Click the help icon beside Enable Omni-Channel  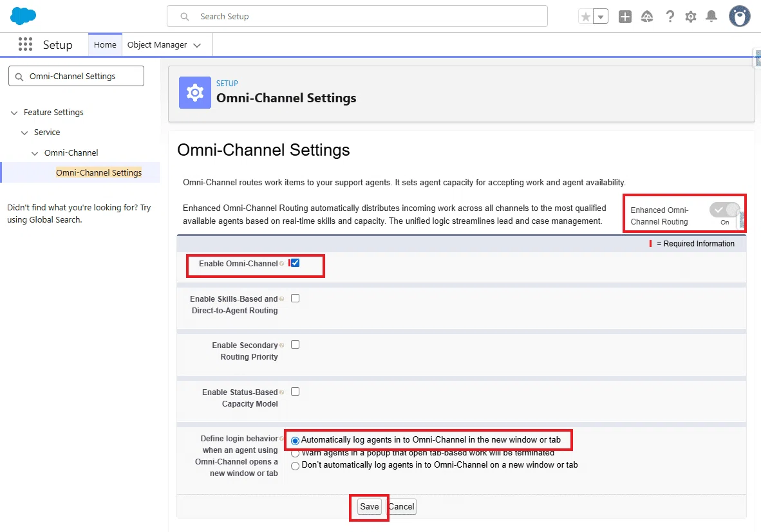click(281, 263)
